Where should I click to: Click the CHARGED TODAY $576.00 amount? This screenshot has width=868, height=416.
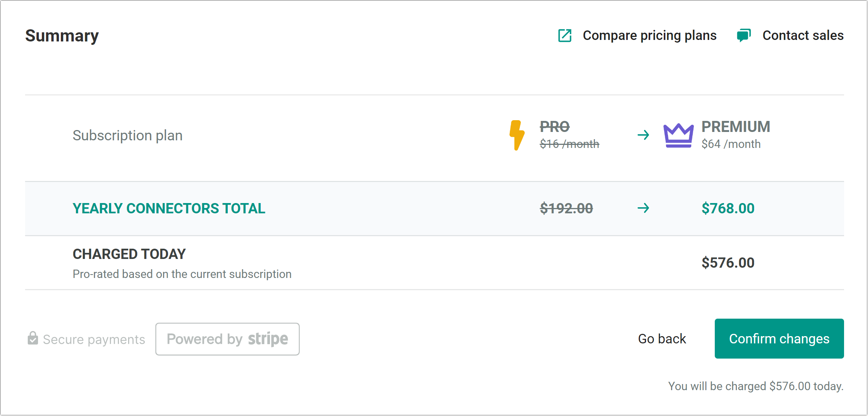point(727,262)
